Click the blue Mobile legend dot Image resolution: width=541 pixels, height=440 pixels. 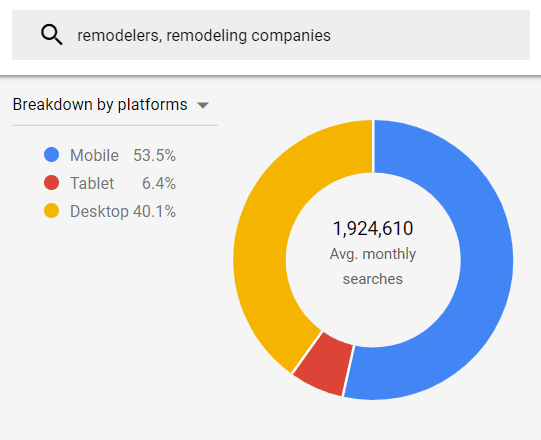point(51,155)
